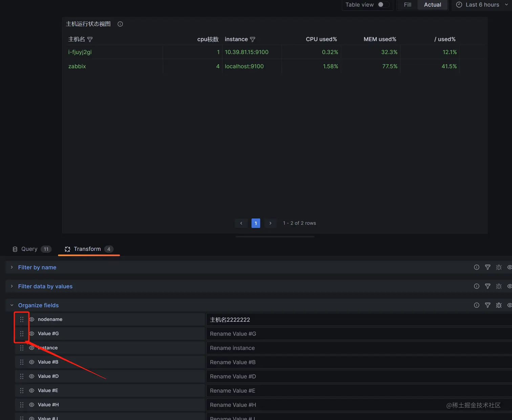This screenshot has width=512, height=420.
Task: Hide the Value #B field
Action: pos(32,362)
